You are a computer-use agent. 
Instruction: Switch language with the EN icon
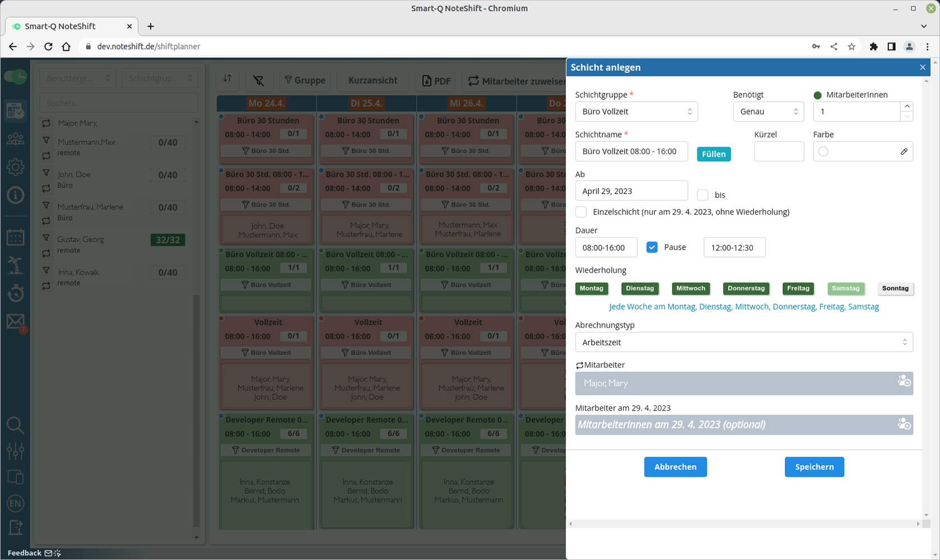[x=15, y=503]
